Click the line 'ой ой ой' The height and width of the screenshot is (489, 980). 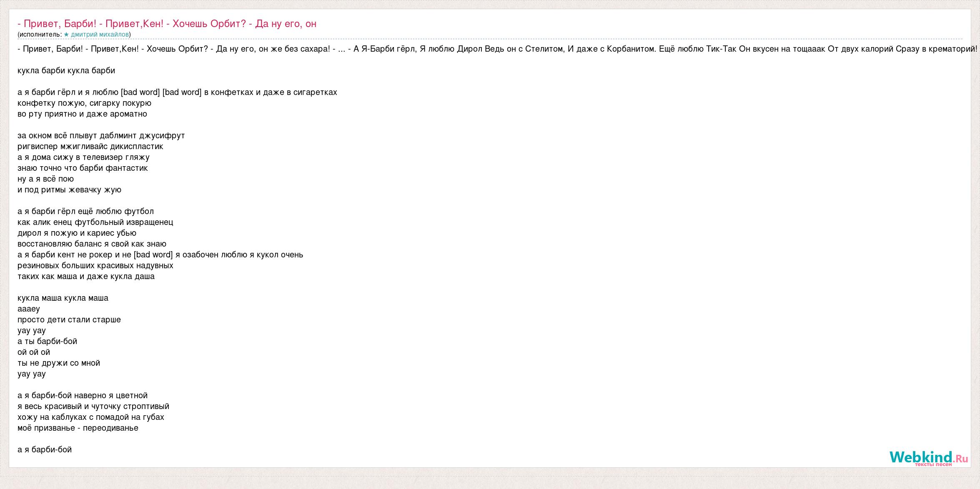coord(34,352)
